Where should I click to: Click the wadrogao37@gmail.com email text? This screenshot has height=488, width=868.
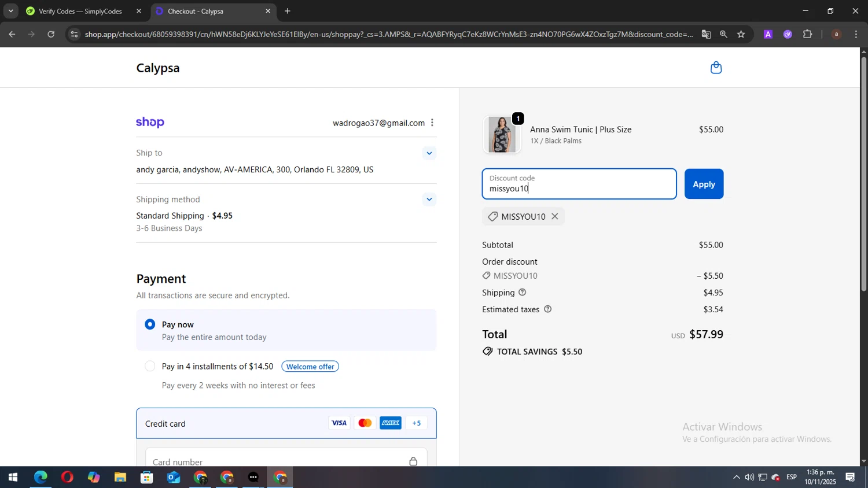pos(378,123)
